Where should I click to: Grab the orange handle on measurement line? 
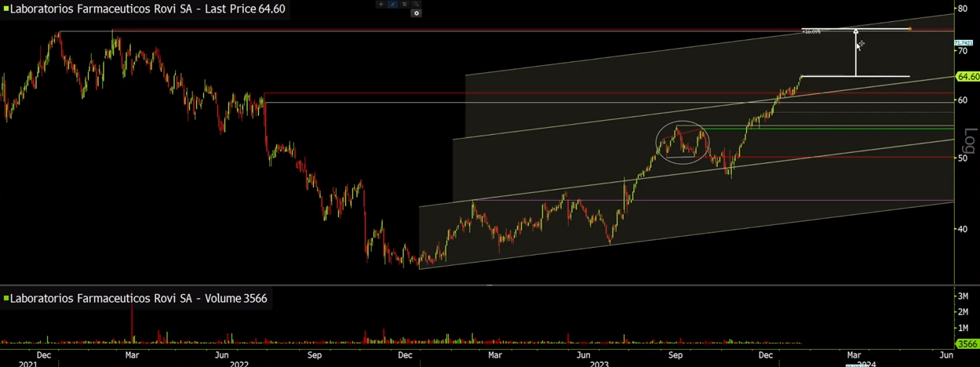pos(909,29)
